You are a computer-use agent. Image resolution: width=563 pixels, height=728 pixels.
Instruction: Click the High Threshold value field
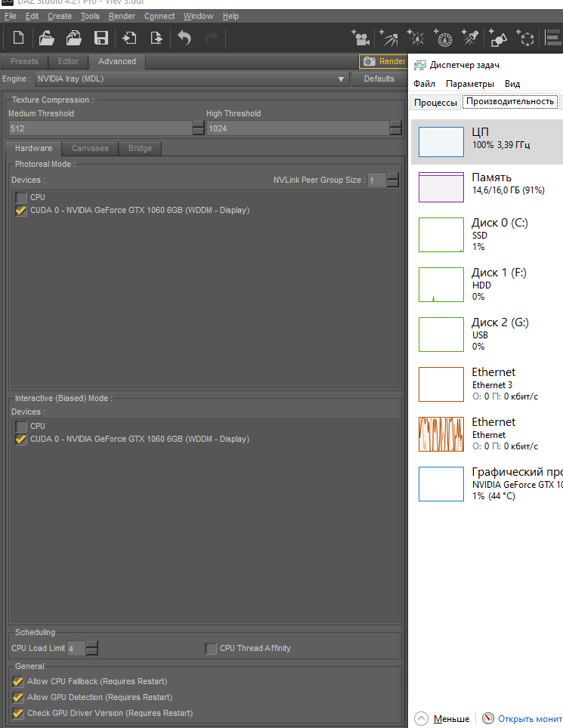pyautogui.click(x=298, y=128)
